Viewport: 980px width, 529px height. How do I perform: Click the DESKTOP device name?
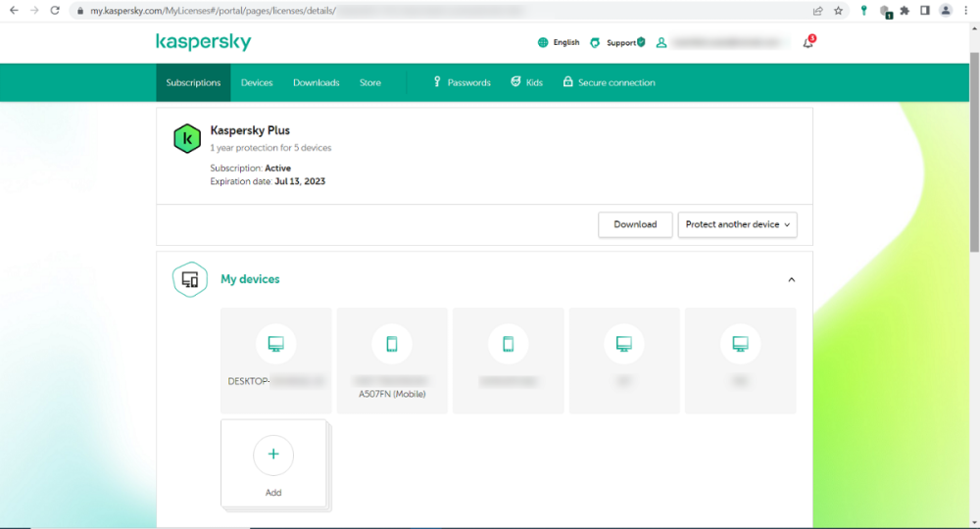(249, 381)
